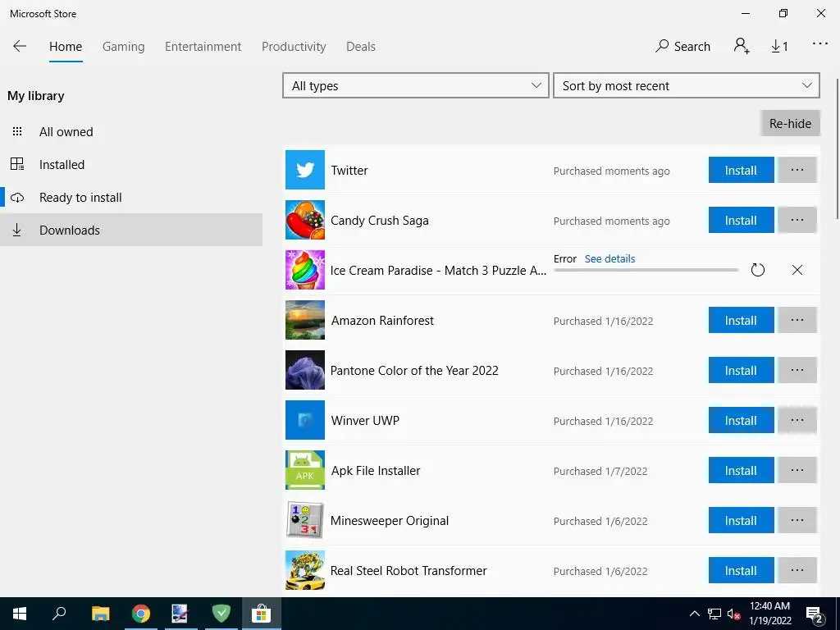
Task: Open File Explorer from the taskbar
Action: click(x=100, y=614)
